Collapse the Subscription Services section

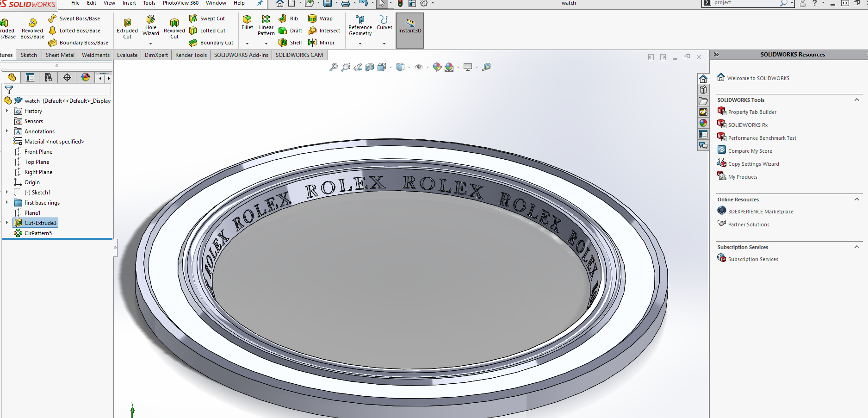(x=857, y=247)
